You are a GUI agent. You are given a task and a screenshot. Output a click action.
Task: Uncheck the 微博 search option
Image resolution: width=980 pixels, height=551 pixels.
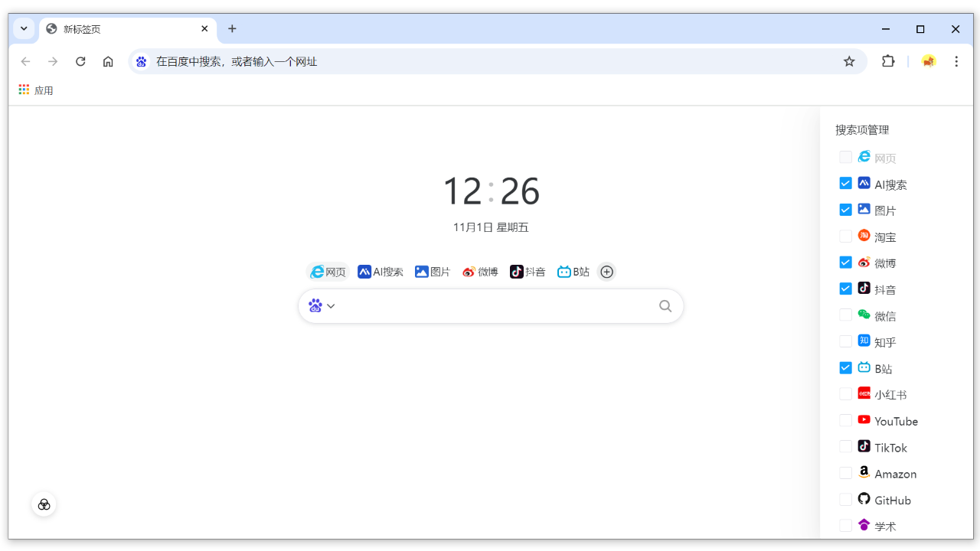click(845, 262)
